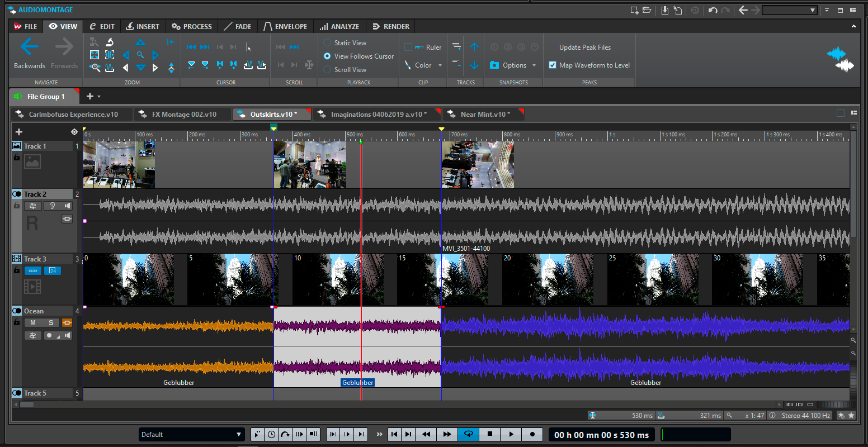Toggle the Ruler checkbox in Clip section
The height and width of the screenshot is (447, 868).
[408, 47]
